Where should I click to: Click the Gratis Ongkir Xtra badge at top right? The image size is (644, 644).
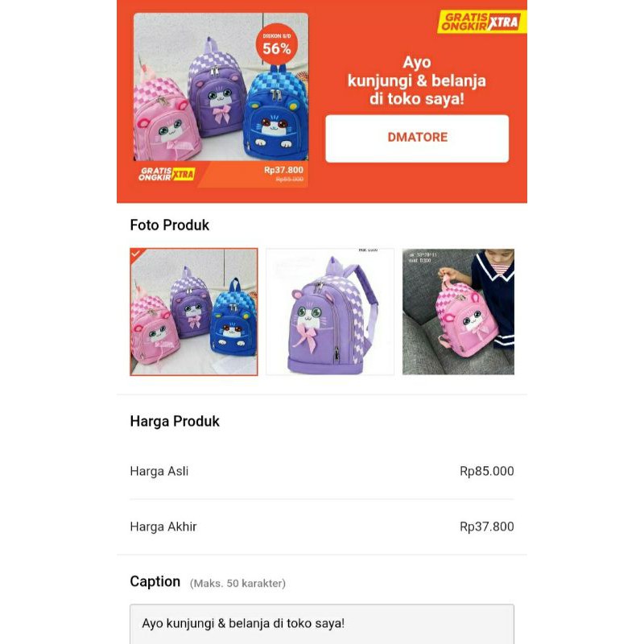(x=481, y=22)
